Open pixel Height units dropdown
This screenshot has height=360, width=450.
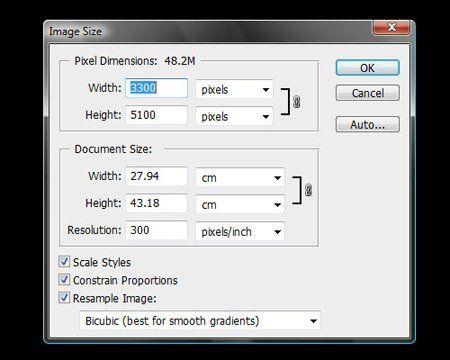(234, 116)
